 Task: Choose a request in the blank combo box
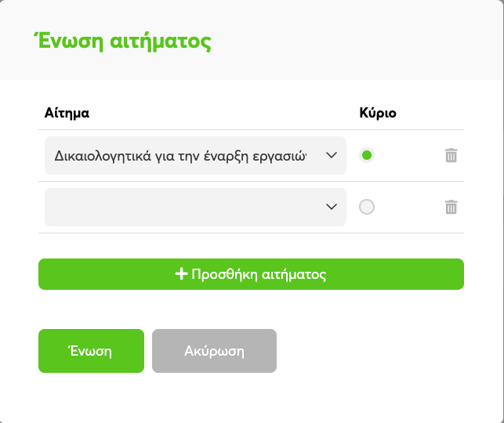(x=195, y=207)
